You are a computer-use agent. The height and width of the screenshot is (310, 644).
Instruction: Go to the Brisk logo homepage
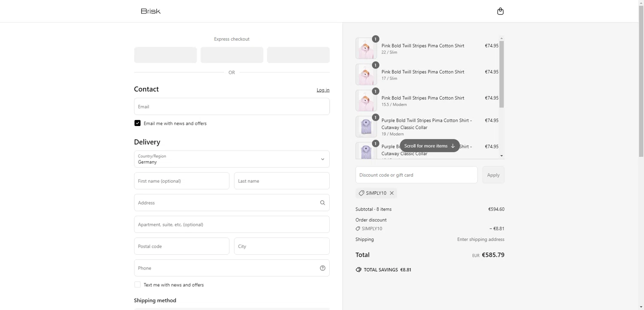[151, 11]
